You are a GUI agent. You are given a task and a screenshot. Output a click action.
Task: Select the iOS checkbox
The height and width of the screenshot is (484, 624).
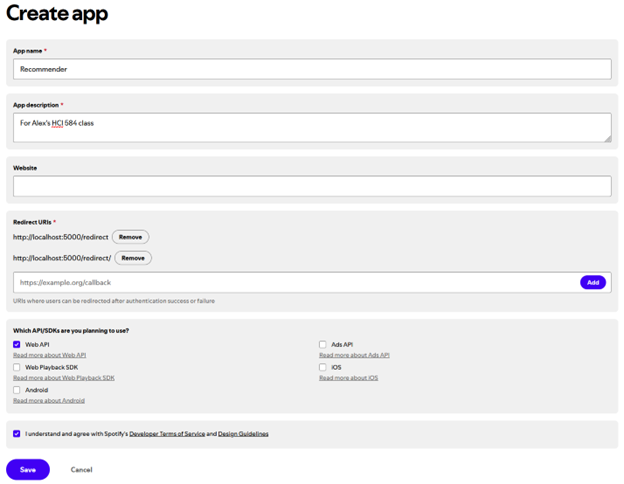point(323,367)
